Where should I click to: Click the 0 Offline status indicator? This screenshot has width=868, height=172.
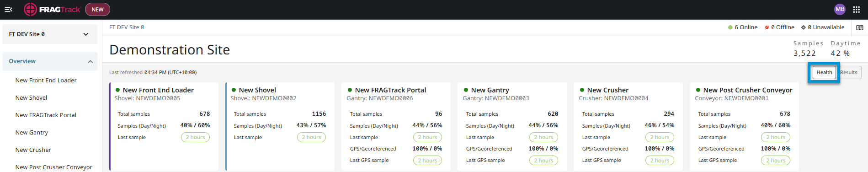coord(779,27)
